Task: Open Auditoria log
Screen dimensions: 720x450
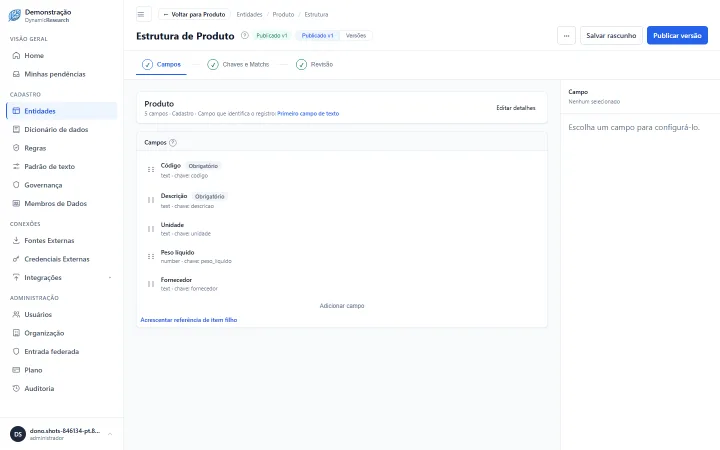Action: (x=62, y=388)
